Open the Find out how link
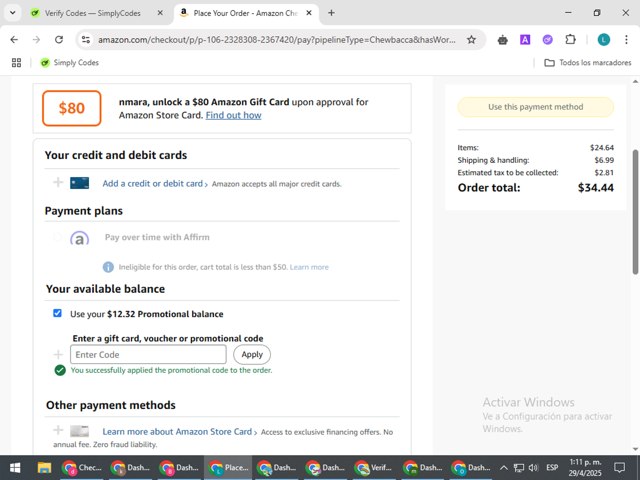640x480 pixels. [x=233, y=116]
